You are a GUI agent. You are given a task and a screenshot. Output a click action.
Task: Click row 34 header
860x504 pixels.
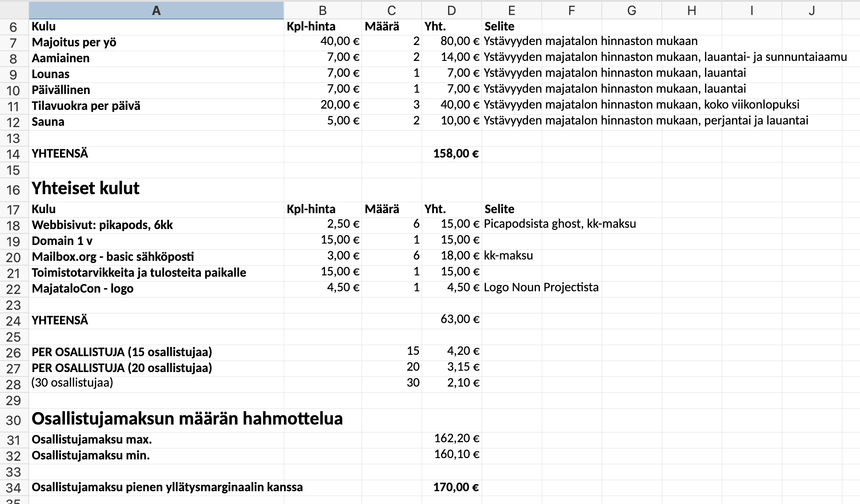pyautogui.click(x=13, y=488)
